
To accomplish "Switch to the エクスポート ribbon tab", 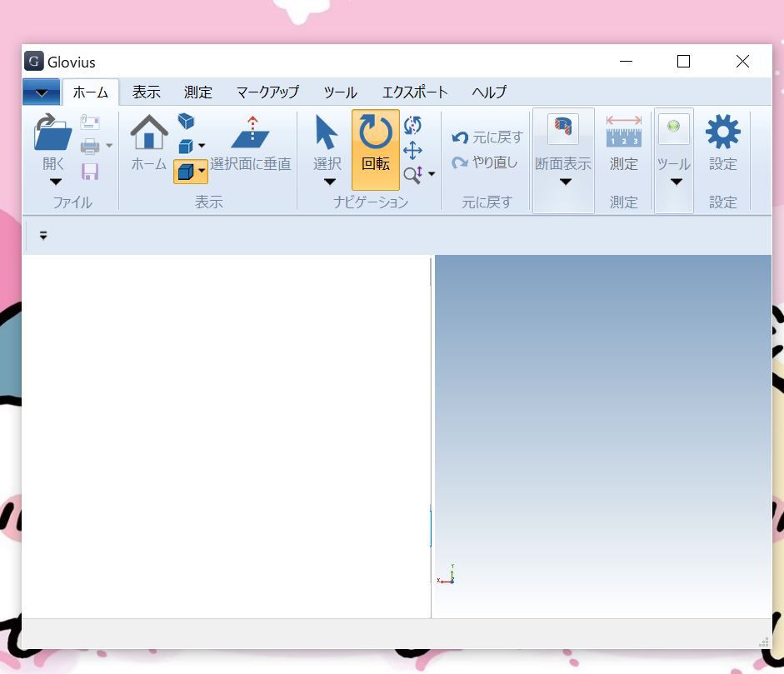I will point(416,92).
